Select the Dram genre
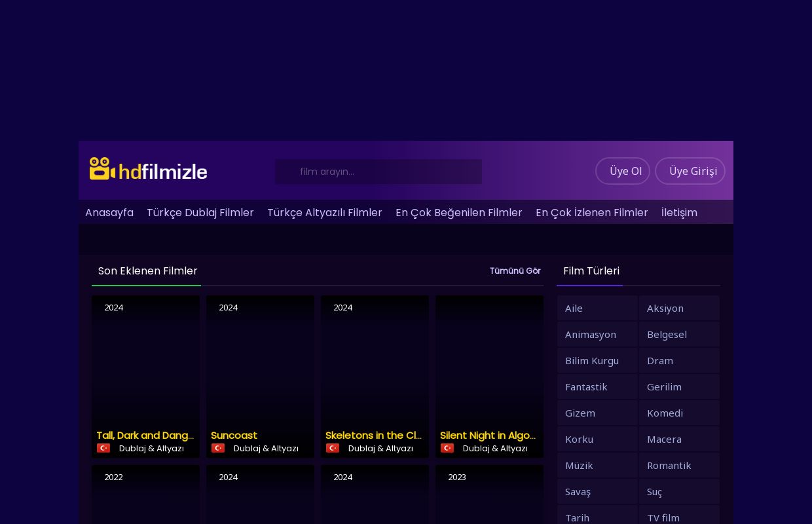The width and height of the screenshot is (812, 524). pos(679,360)
